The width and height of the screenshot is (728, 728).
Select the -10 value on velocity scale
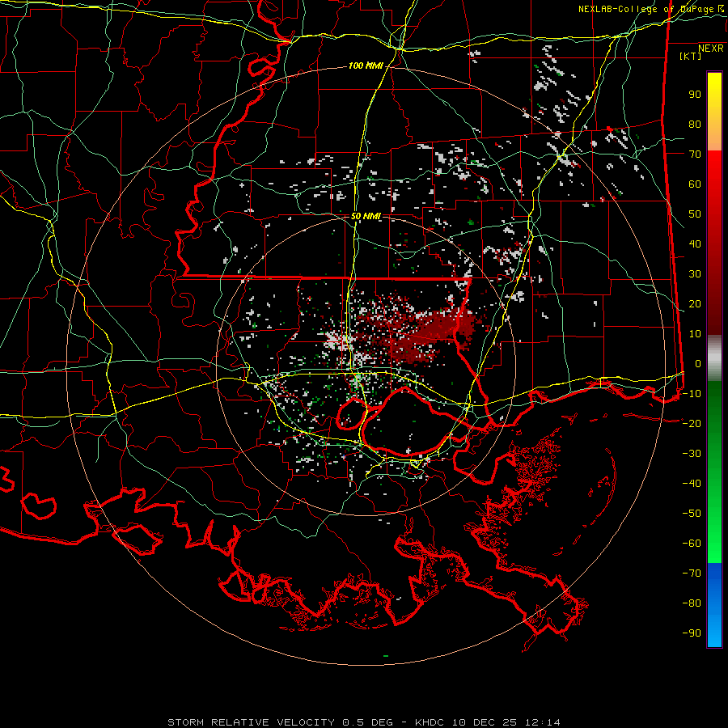pyautogui.click(x=692, y=394)
